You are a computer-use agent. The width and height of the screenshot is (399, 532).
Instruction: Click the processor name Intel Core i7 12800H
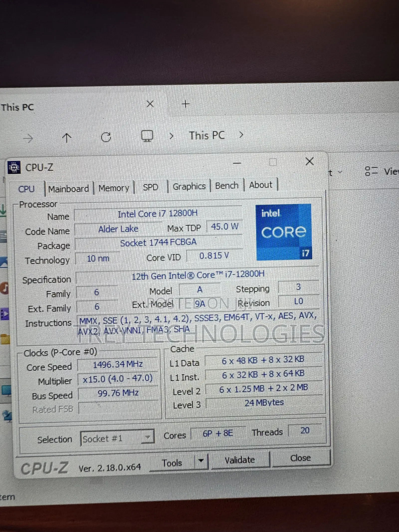tap(158, 214)
